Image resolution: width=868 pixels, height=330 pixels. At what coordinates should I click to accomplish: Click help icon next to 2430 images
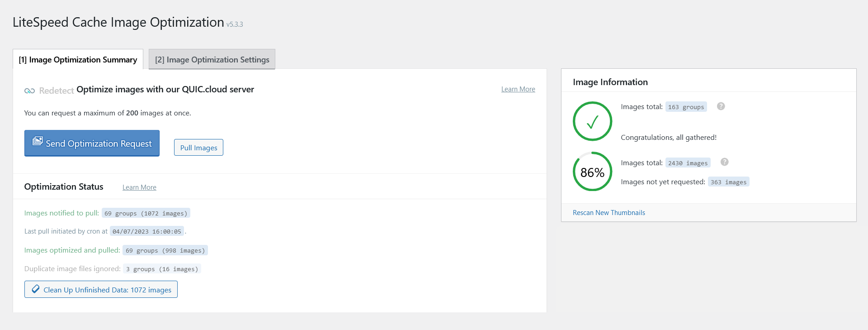point(725,162)
